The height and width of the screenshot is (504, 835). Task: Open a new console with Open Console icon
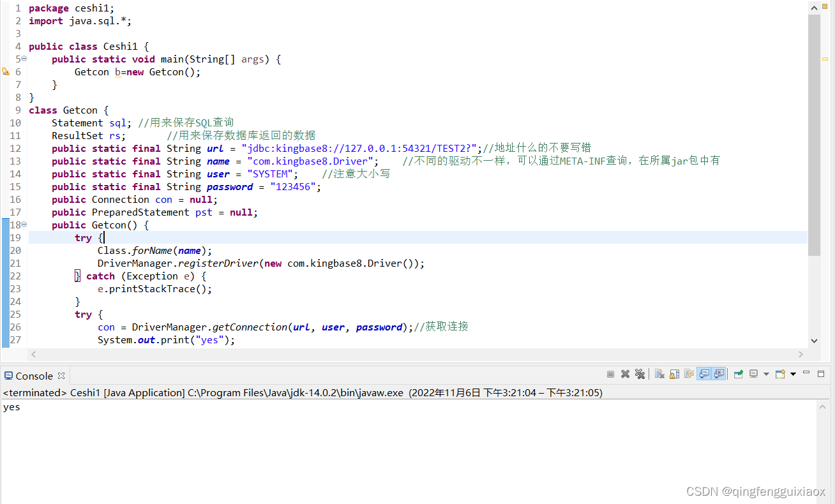pyautogui.click(x=779, y=374)
